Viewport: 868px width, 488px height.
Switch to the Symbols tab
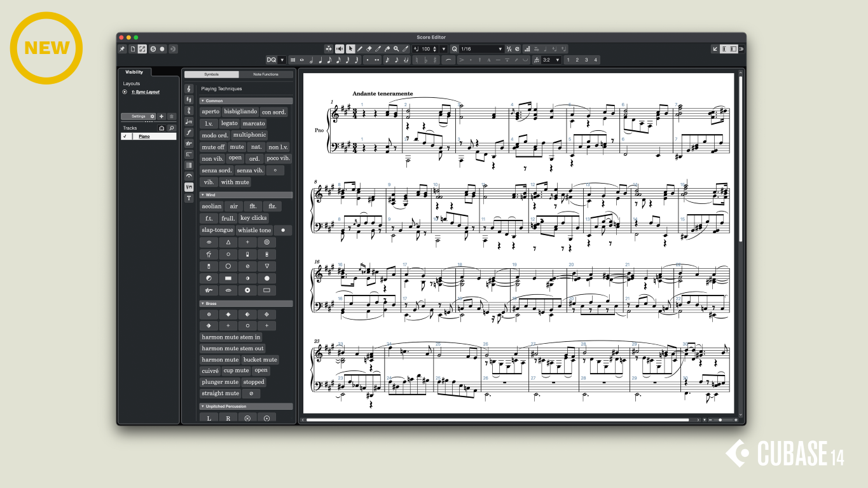[x=212, y=74]
